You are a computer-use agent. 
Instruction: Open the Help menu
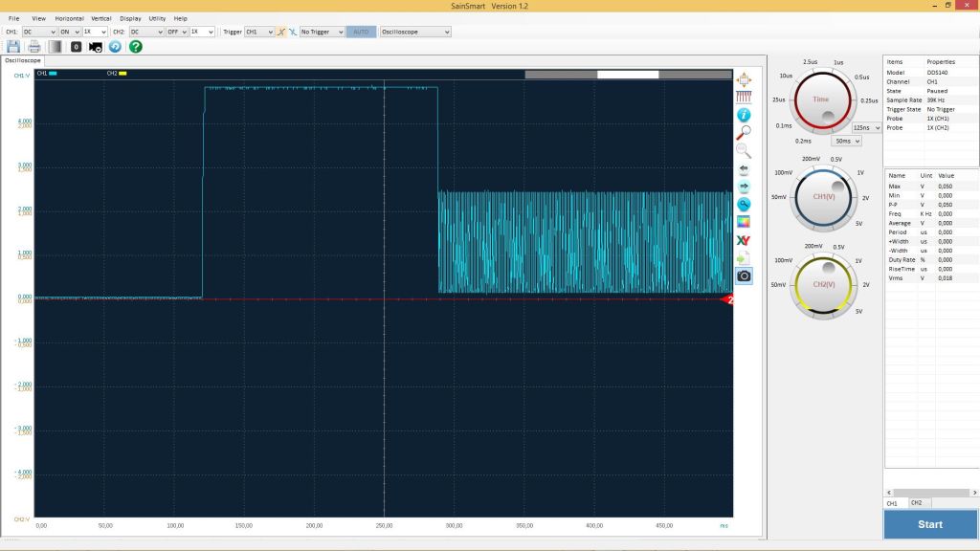pos(181,19)
